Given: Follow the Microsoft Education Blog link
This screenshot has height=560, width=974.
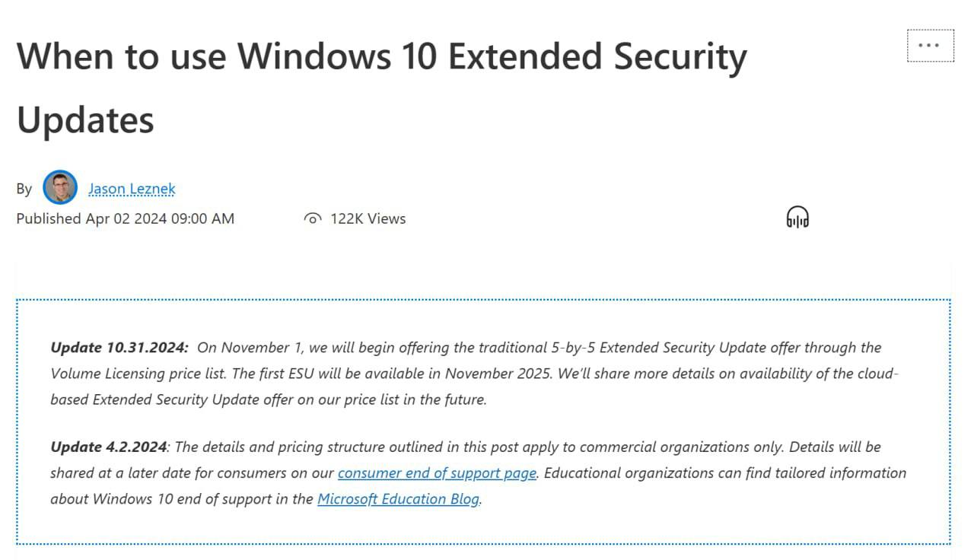Looking at the screenshot, I should (398, 499).
